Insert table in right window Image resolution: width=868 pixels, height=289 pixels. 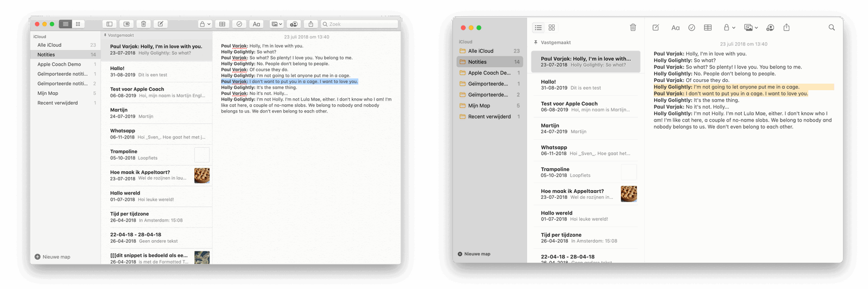[708, 28]
